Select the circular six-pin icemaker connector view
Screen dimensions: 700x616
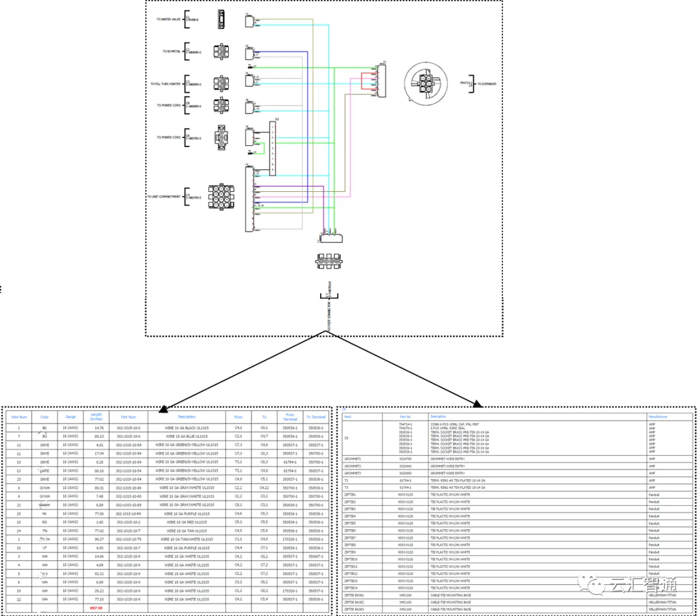(x=426, y=84)
